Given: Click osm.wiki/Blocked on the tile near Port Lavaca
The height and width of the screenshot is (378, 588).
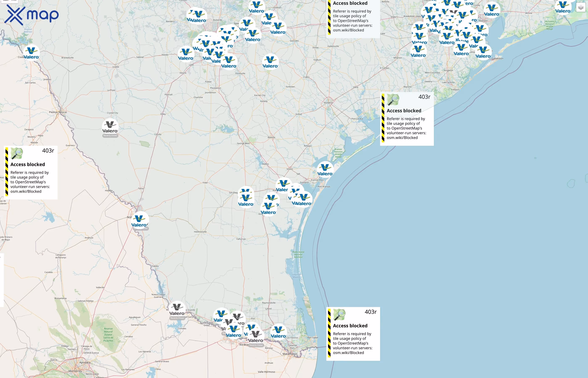Looking at the screenshot, I should point(402,138).
